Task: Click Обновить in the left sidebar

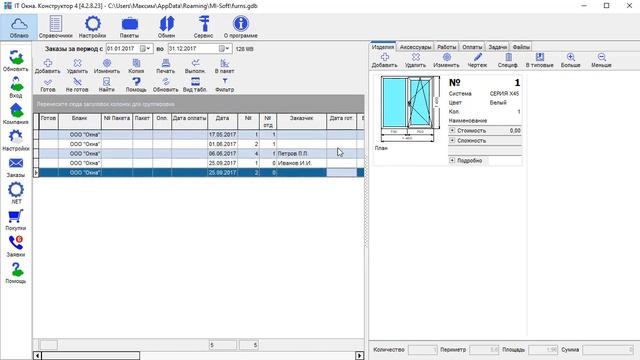Action: pos(16,60)
